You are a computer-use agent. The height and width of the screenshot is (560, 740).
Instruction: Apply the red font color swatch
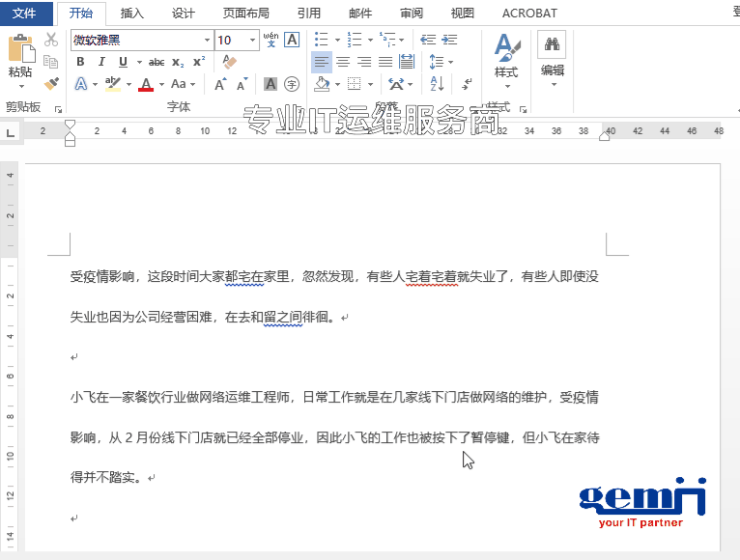click(x=146, y=84)
